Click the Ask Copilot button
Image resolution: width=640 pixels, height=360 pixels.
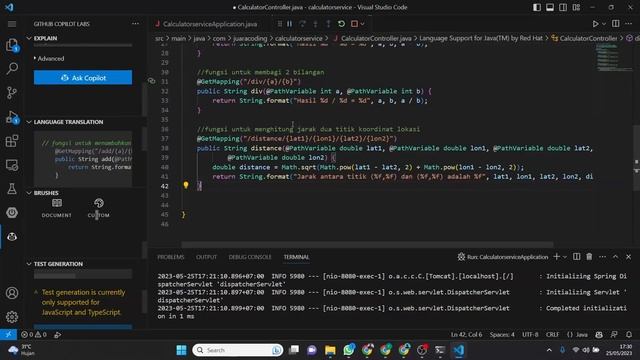coord(83,78)
